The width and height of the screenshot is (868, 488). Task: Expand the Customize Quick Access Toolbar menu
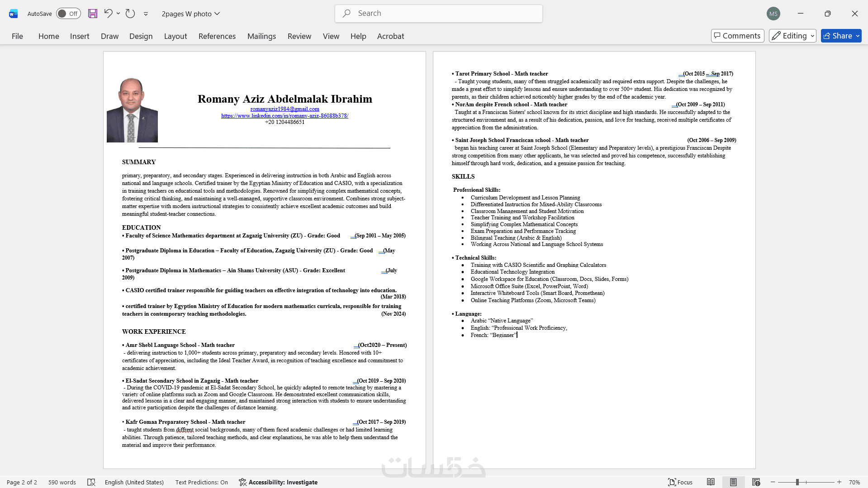(x=146, y=14)
